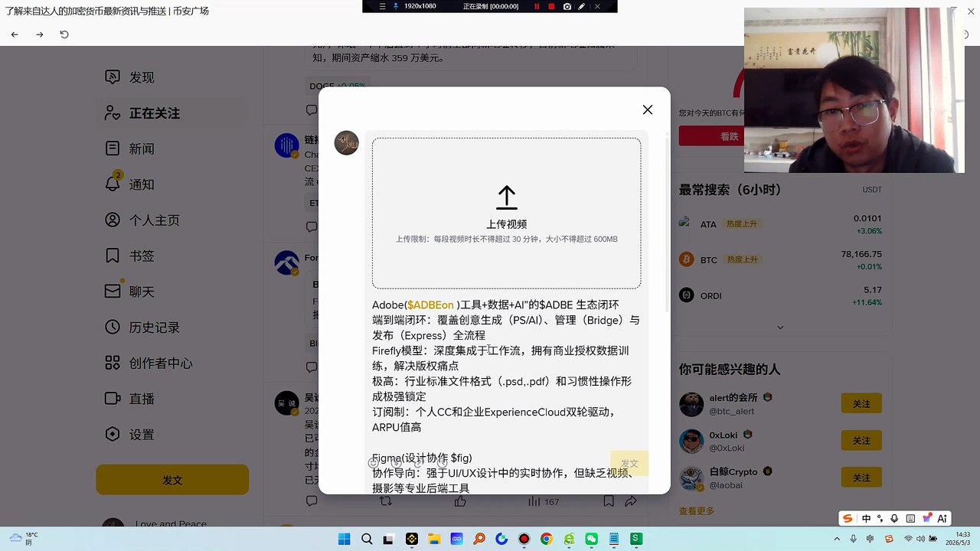
Task: Open the 个人主页 profile item
Action: [172, 220]
